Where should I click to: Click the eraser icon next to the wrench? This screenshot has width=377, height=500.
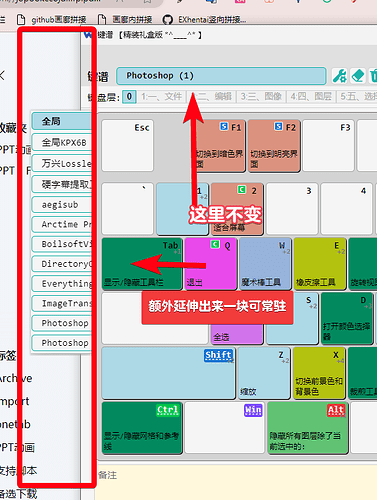(358, 76)
